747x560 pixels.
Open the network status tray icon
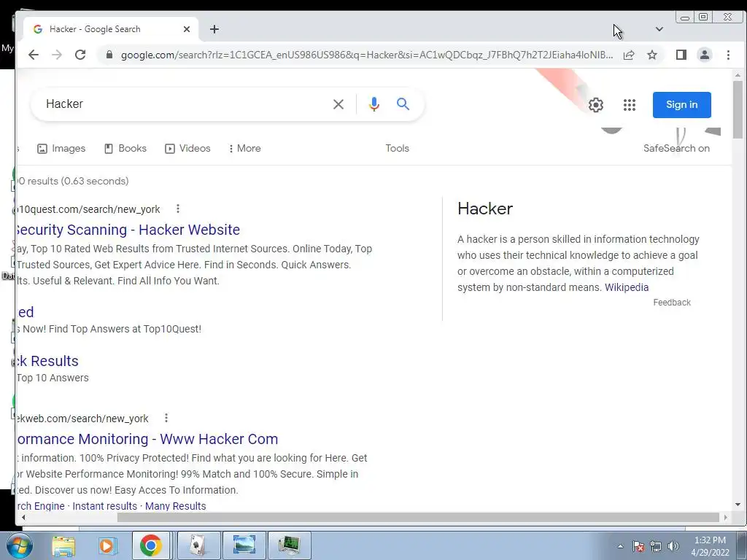pyautogui.click(x=656, y=546)
